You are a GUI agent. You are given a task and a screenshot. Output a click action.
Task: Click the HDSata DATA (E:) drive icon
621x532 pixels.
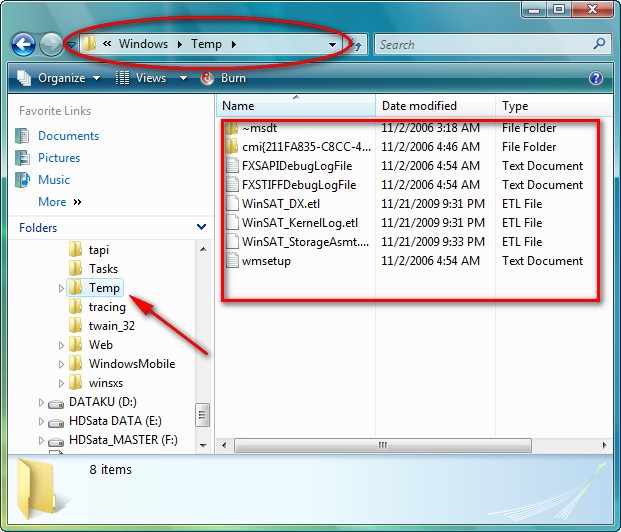pyautogui.click(x=56, y=423)
